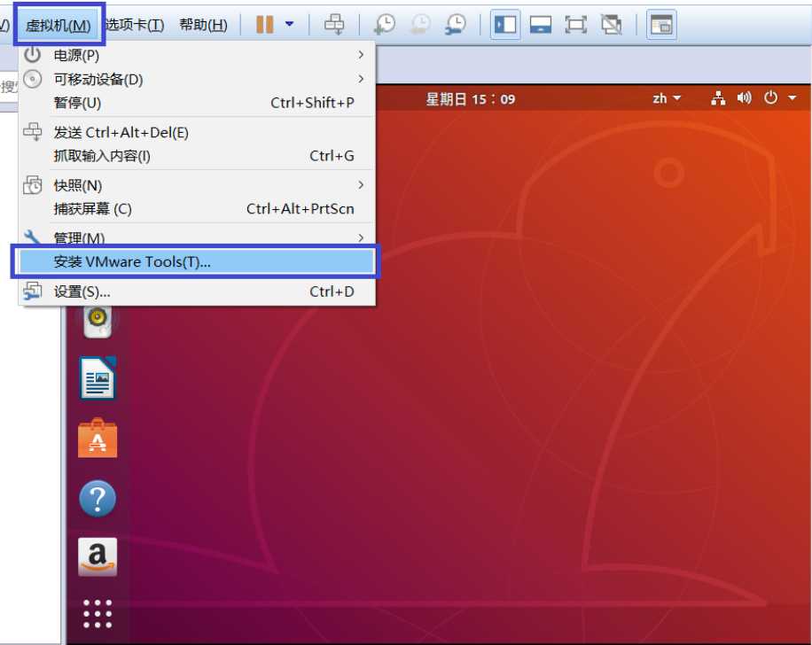Select 捕获屏幕 (C) menu entry

pyautogui.click(x=198, y=209)
